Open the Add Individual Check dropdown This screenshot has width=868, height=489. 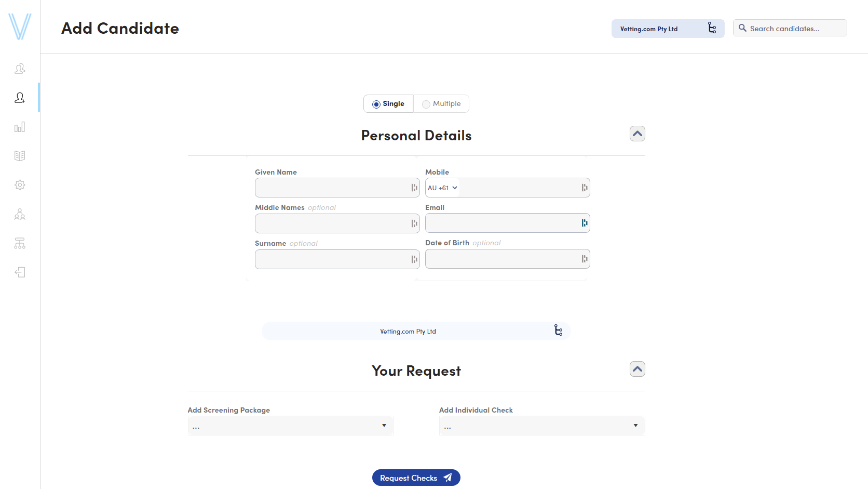click(541, 426)
